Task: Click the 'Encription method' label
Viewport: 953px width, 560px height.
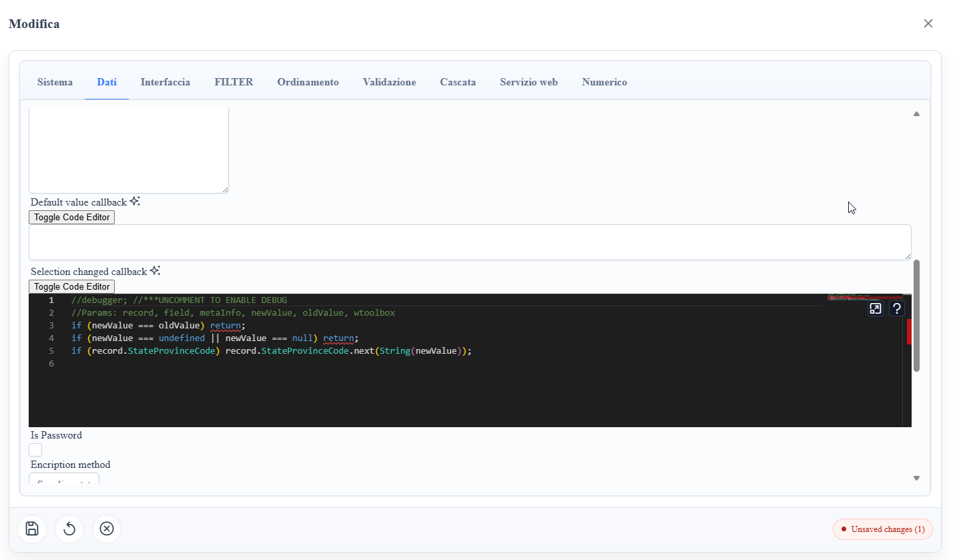Action: point(70,465)
